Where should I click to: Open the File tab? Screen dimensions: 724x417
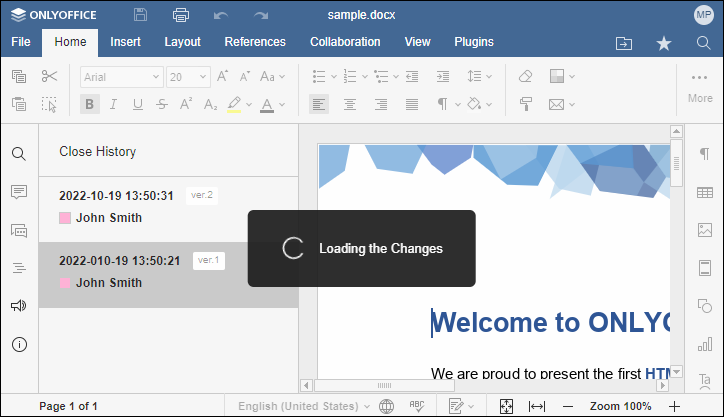[x=21, y=42]
